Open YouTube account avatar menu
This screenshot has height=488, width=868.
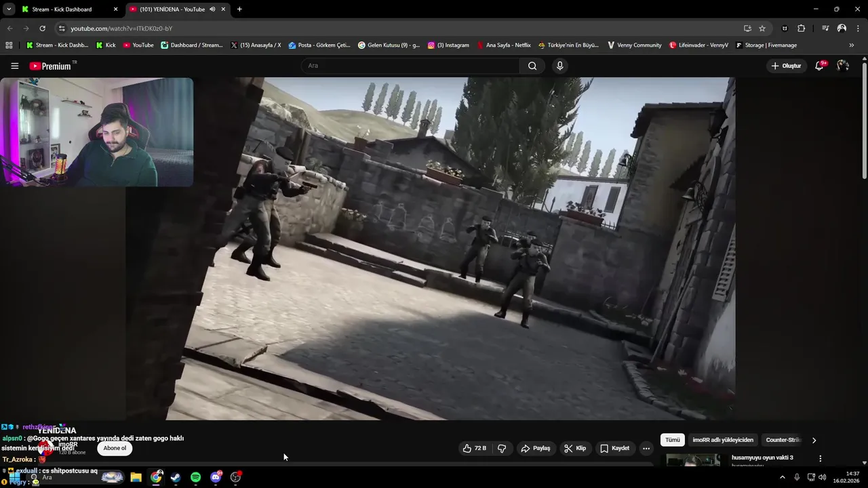point(843,66)
